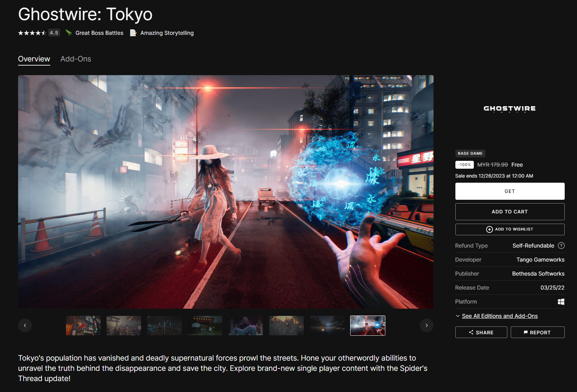Report this game page
The height and width of the screenshot is (392, 577).
pos(537,332)
